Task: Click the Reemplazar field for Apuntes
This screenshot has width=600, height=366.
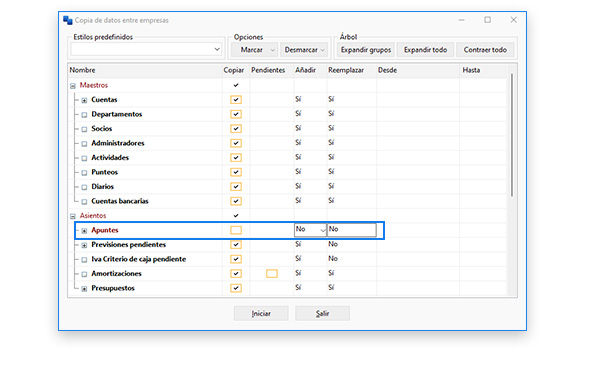Action: (352, 230)
